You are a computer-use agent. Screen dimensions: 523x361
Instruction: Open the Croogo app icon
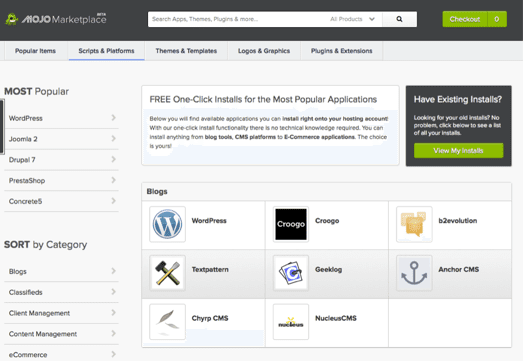(x=291, y=224)
